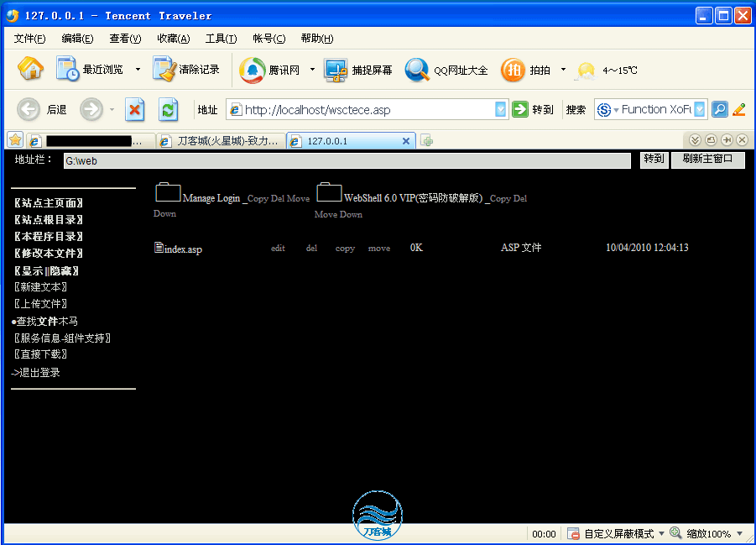Click the G:\web path input field
Image resolution: width=756 pixels, height=545 pixels.
click(347, 160)
